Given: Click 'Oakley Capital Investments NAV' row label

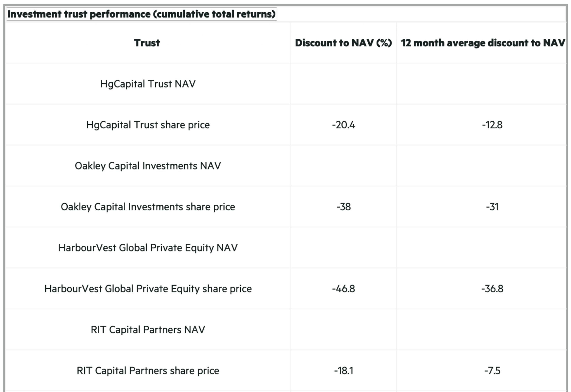Looking at the screenshot, I should [148, 166].
